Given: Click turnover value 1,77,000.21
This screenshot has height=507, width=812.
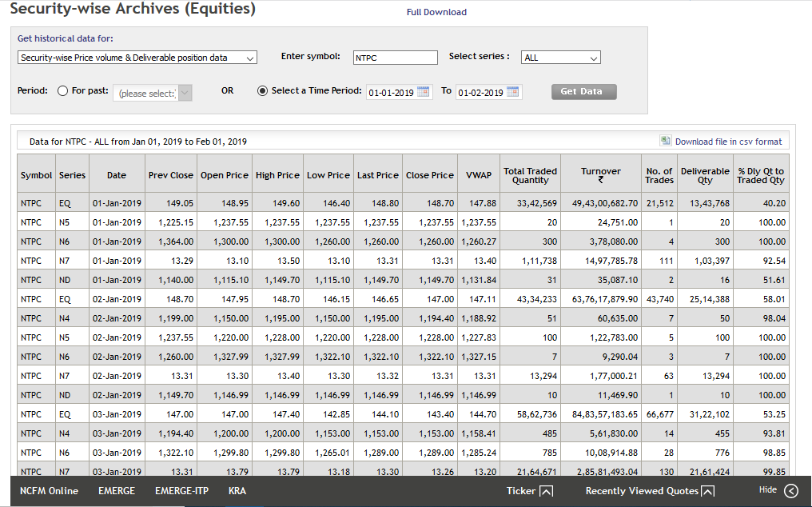Looking at the screenshot, I should (614, 376).
